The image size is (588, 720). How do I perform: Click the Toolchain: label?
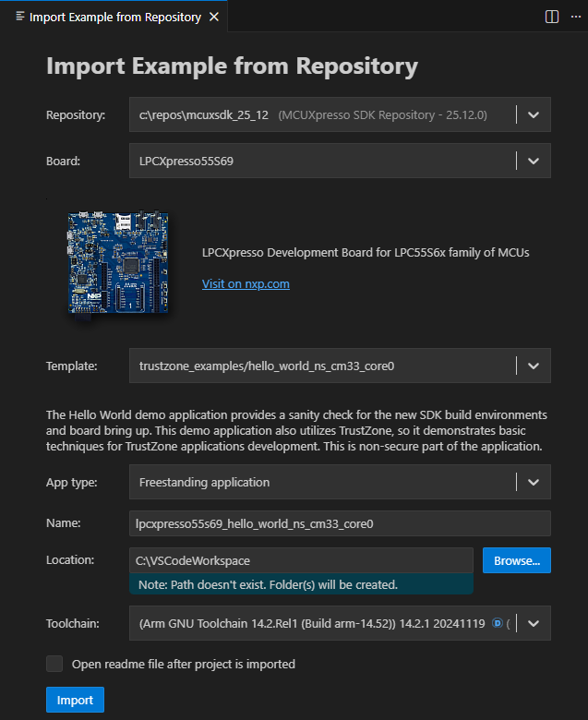click(73, 623)
